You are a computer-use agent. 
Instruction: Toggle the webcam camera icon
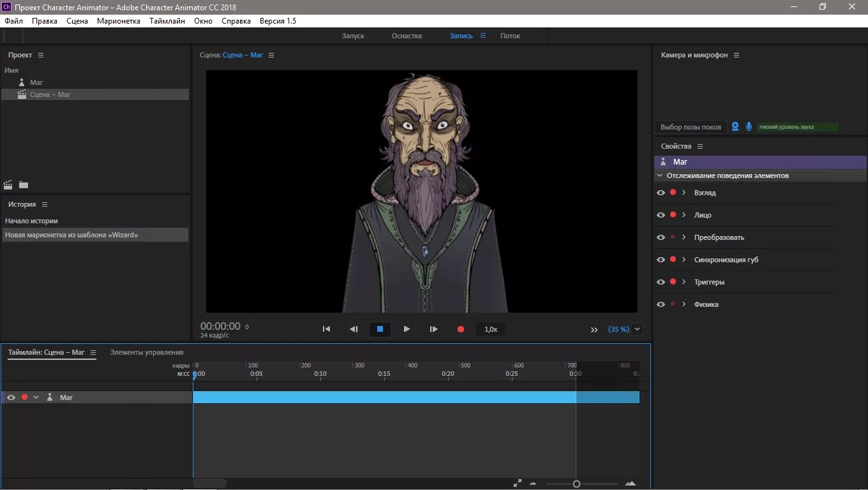735,126
